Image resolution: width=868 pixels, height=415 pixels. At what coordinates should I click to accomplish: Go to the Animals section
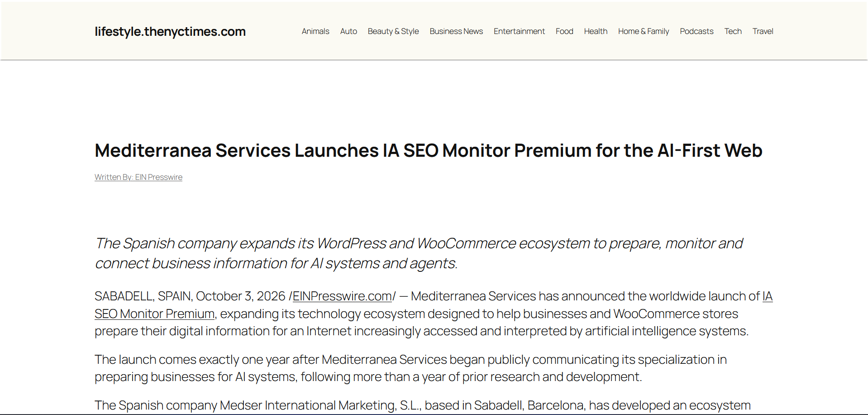[x=315, y=31]
